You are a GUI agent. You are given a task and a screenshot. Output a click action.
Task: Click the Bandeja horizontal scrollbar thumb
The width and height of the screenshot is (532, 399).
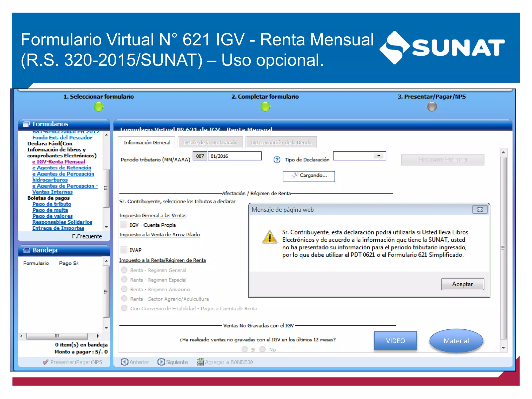(57, 336)
